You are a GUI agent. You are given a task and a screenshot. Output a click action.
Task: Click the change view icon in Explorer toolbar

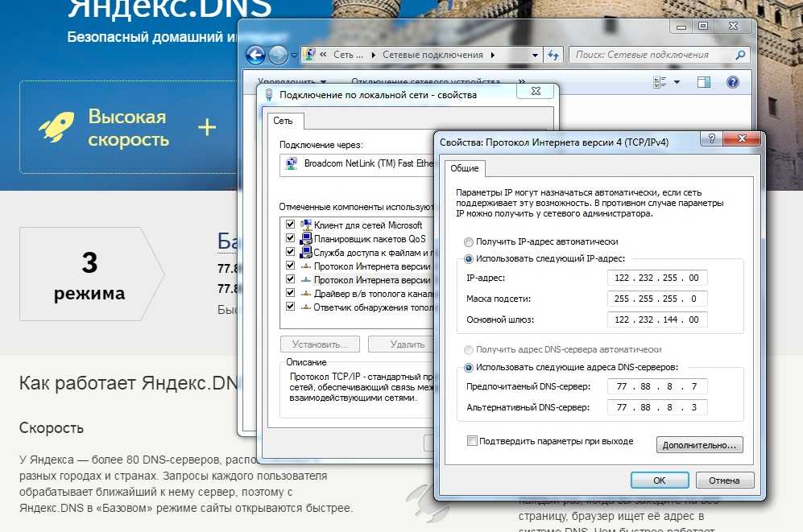tap(660, 82)
